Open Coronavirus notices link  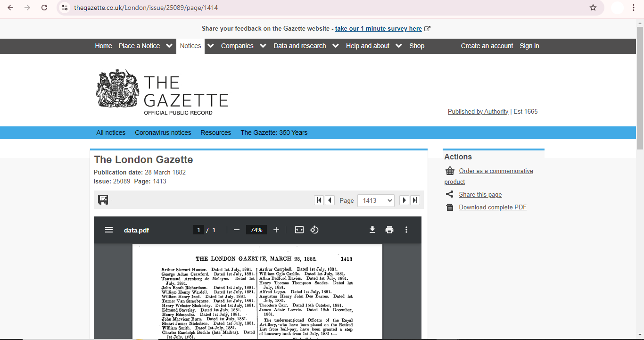[x=163, y=133]
